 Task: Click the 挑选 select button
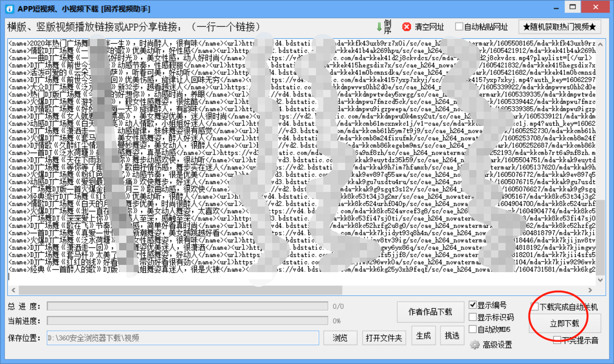click(x=453, y=334)
